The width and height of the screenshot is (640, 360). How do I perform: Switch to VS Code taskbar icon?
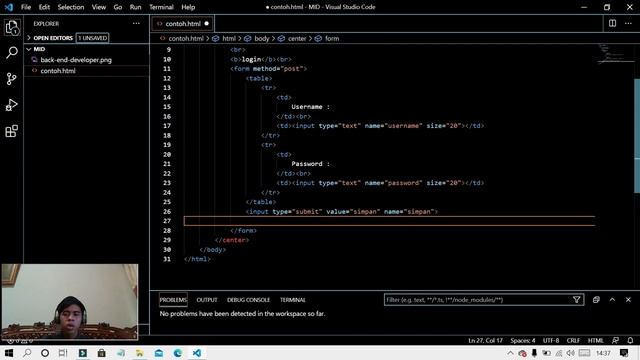coord(197,353)
